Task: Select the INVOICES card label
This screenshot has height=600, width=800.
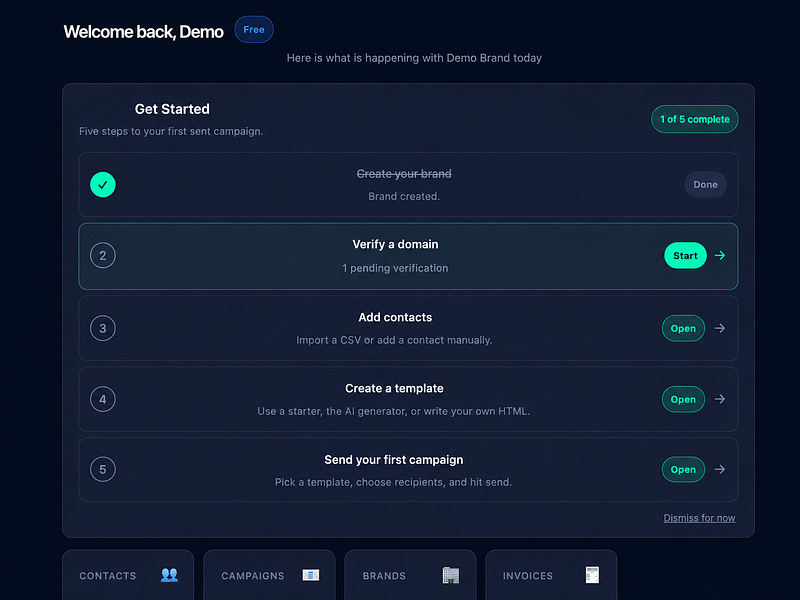Action: click(528, 576)
